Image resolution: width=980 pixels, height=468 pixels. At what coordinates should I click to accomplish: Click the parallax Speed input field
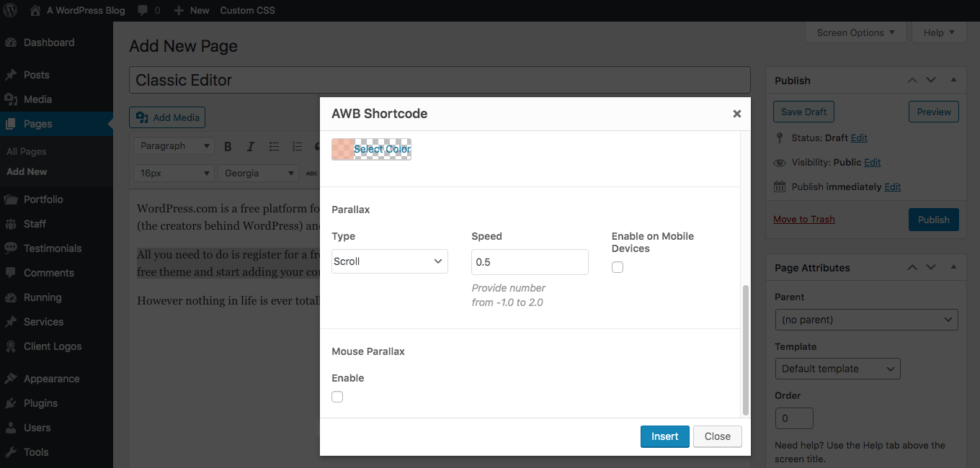pyautogui.click(x=530, y=262)
